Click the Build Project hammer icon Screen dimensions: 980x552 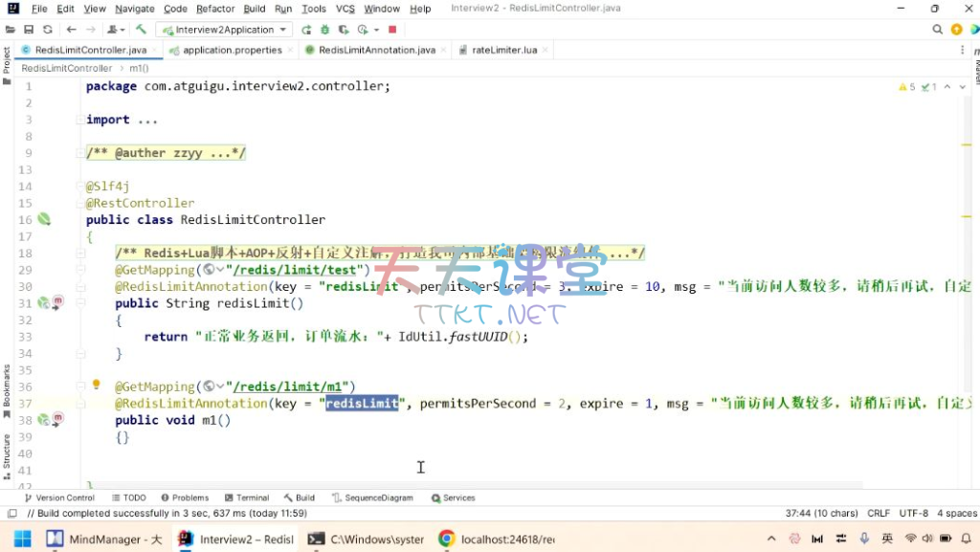pyautogui.click(x=142, y=30)
